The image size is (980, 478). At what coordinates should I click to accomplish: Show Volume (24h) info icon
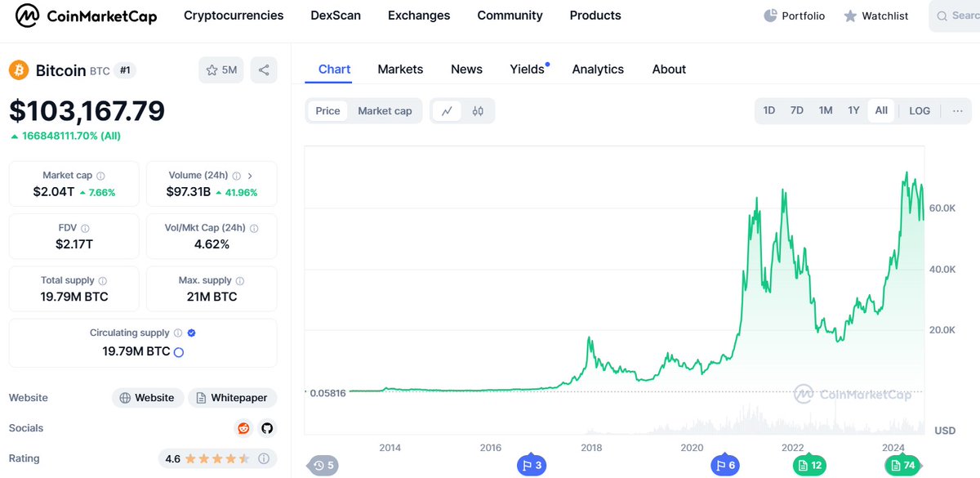pyautogui.click(x=236, y=176)
